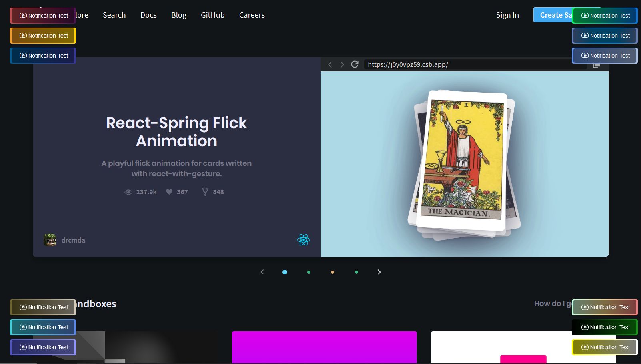Select the orange carousel dot

click(333, 272)
